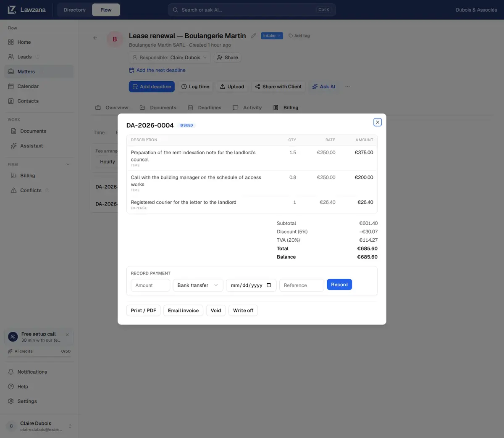Open Leads in the sidebar
Screen dimensions: 504x438
click(39, 57)
